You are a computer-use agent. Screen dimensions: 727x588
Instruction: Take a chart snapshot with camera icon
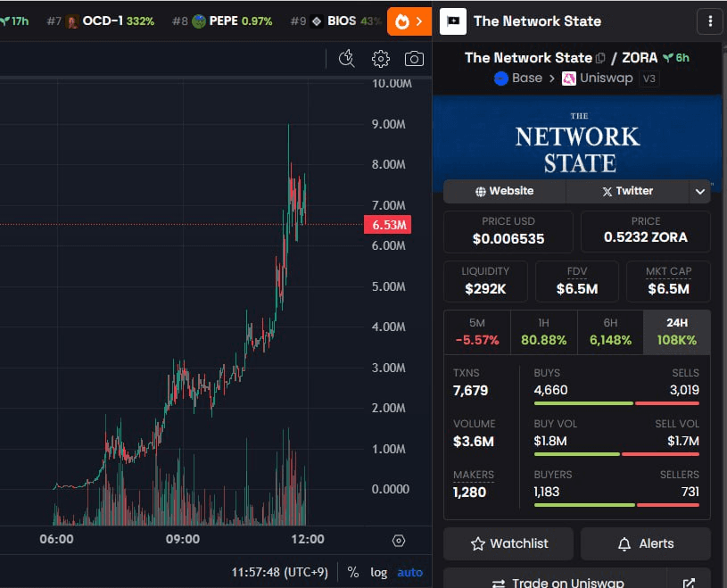pyautogui.click(x=414, y=59)
